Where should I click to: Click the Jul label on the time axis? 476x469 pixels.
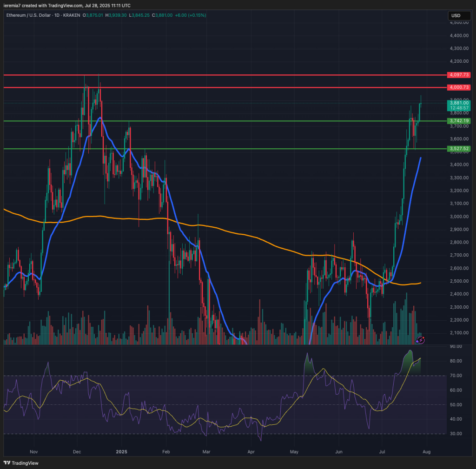pyautogui.click(x=382, y=452)
